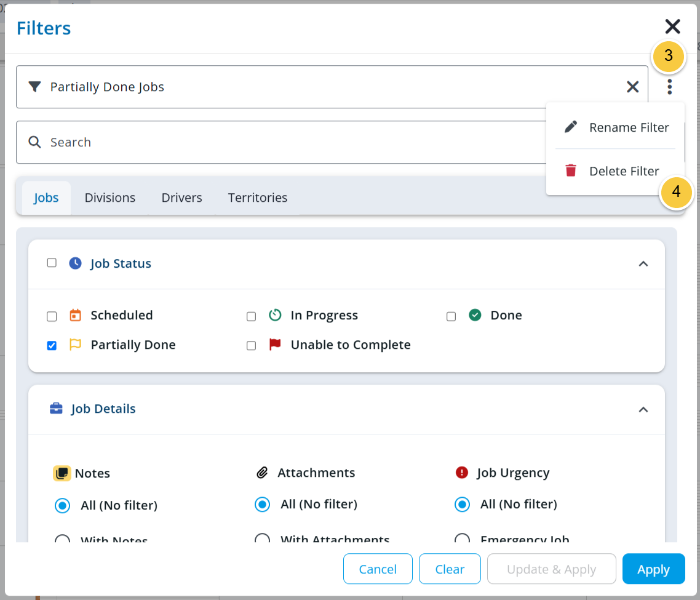
Task: Click the blue Apply button
Action: [654, 569]
